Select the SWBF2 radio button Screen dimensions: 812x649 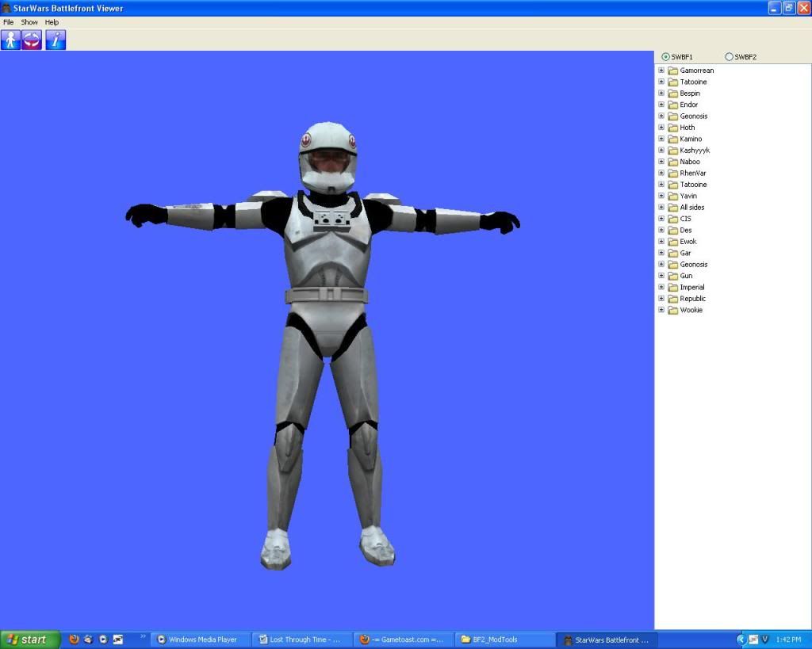point(729,57)
